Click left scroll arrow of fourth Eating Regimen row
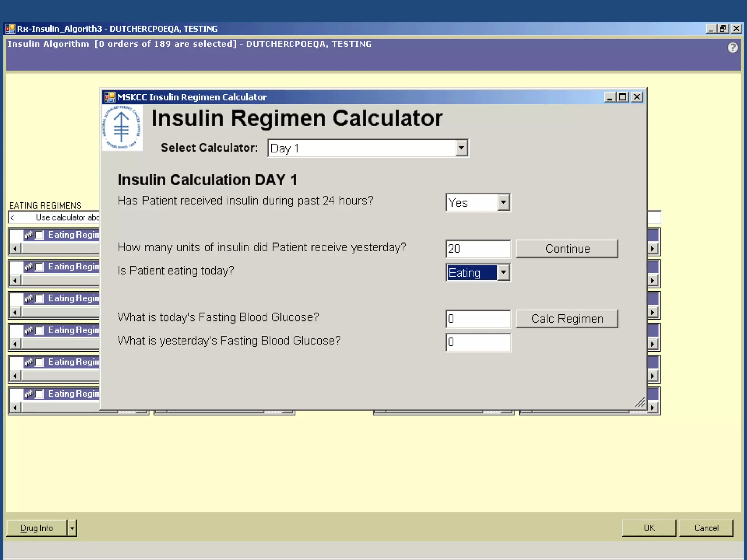 pos(15,344)
